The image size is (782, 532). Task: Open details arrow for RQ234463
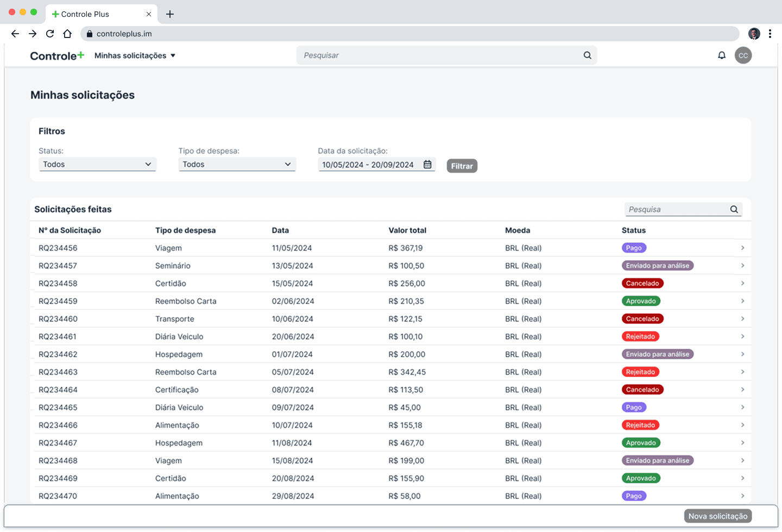click(x=742, y=372)
